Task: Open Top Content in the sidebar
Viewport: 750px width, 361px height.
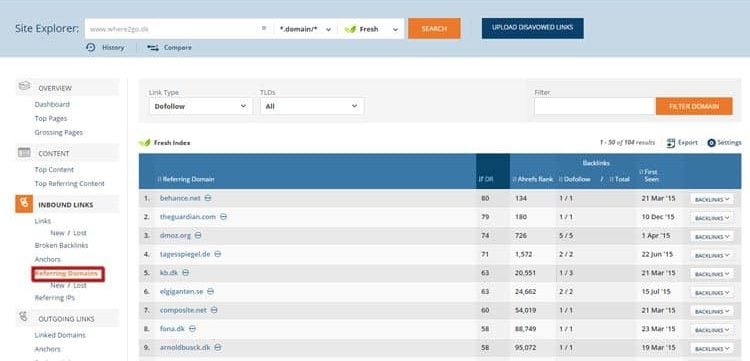Action: pyautogui.click(x=54, y=169)
